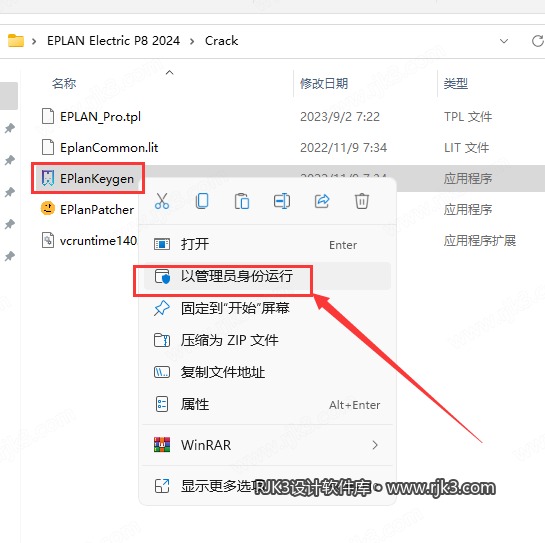Click the Paste clipboard icon
The width and height of the screenshot is (545, 543).
click(242, 201)
